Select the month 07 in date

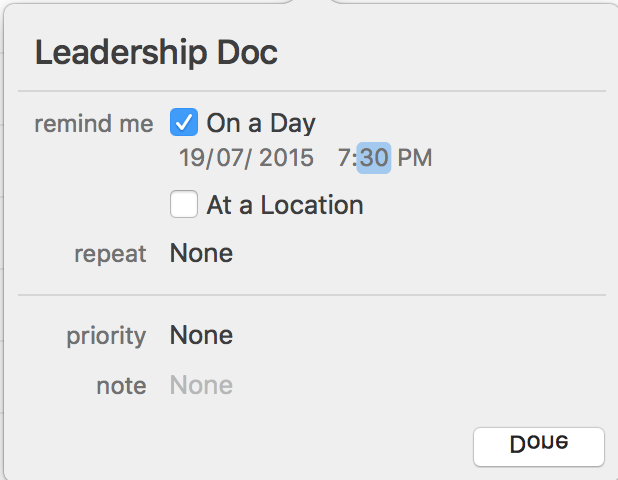pyautogui.click(x=229, y=158)
